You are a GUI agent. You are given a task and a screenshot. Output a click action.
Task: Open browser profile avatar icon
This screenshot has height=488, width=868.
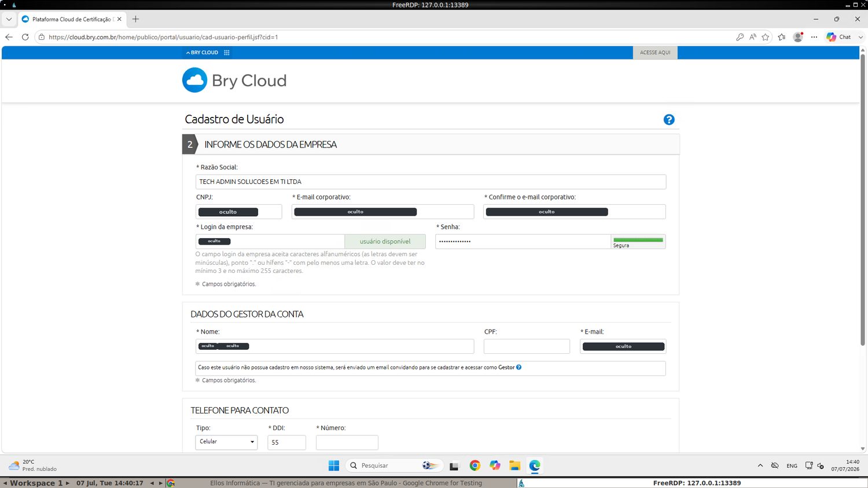coord(798,37)
